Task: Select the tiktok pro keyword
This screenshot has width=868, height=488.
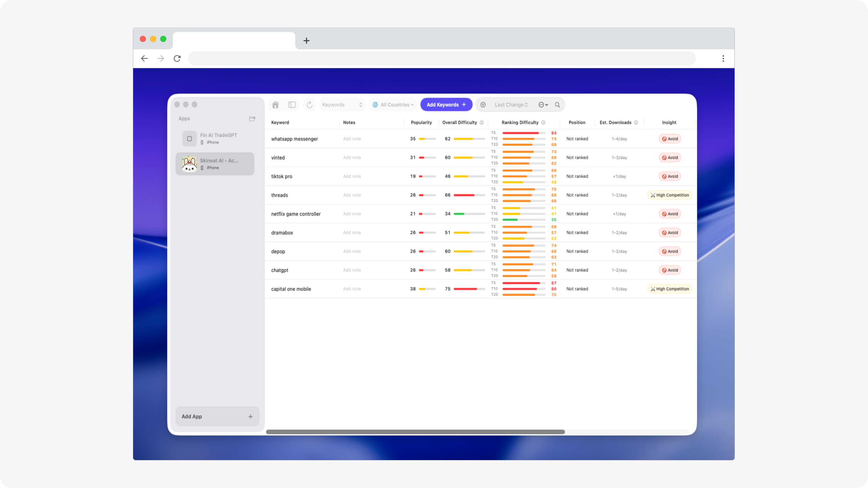Action: pos(282,177)
